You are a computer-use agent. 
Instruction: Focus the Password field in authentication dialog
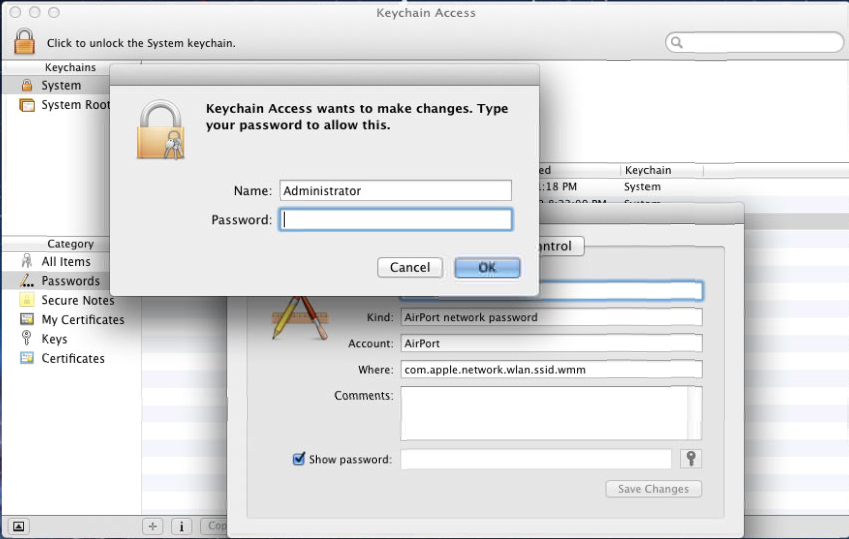coord(395,220)
